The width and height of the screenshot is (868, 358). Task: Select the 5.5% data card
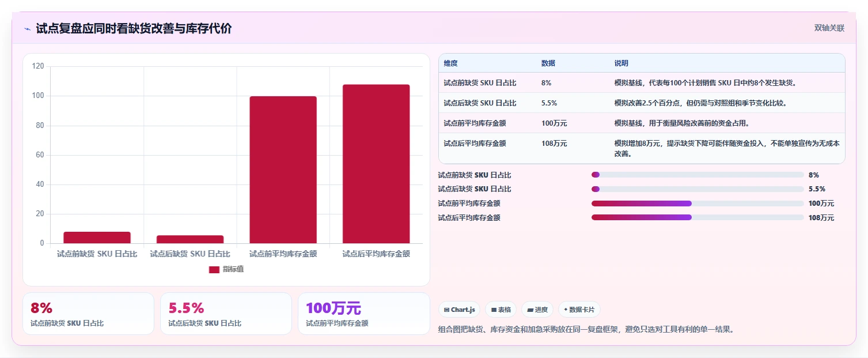coord(226,314)
